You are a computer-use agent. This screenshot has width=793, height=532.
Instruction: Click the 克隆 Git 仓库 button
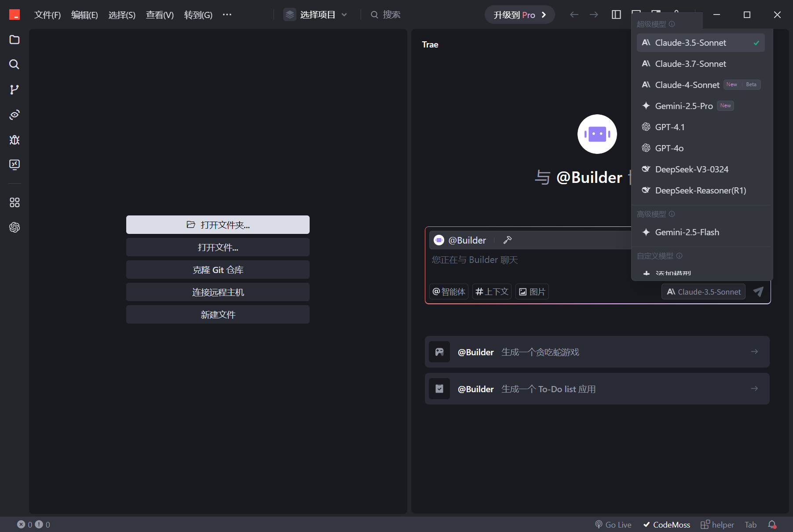(218, 270)
